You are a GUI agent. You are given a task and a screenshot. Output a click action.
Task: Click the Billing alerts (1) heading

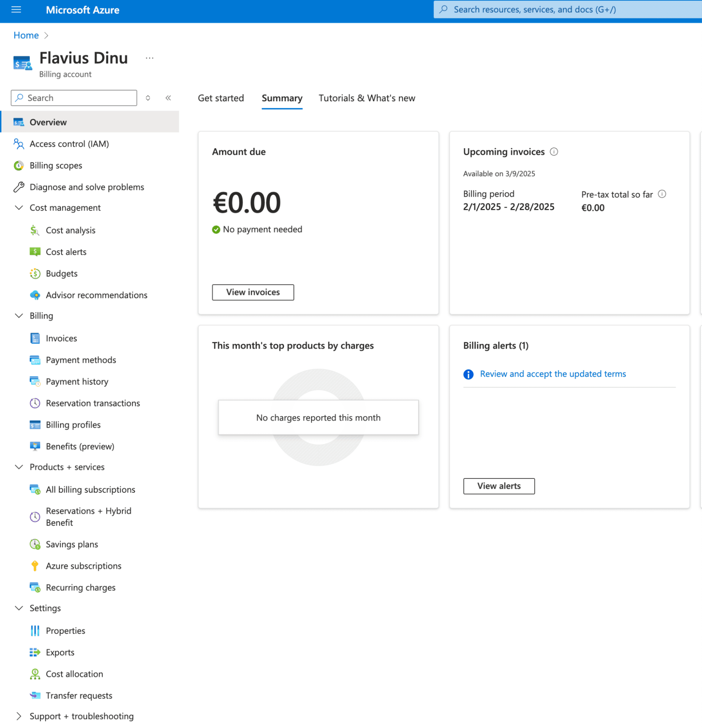click(x=495, y=346)
